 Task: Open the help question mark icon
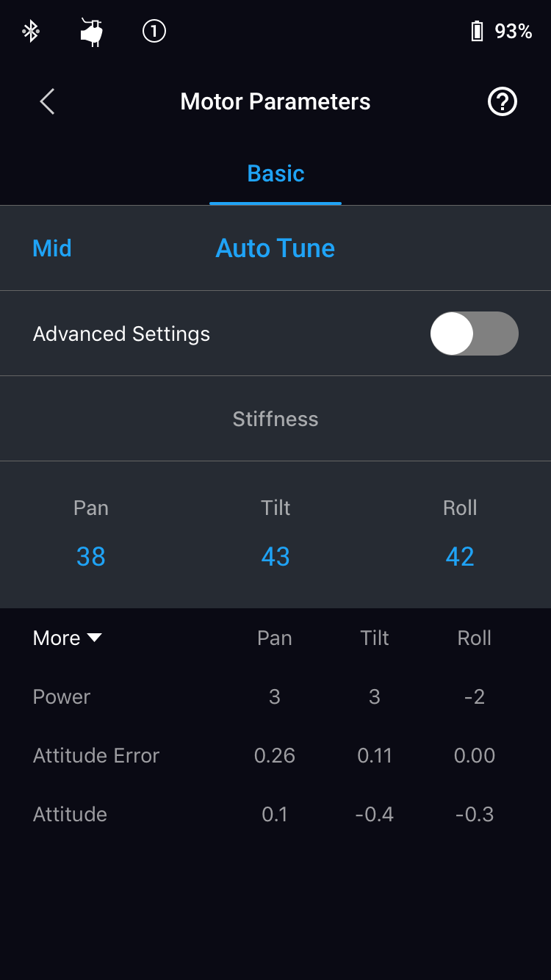coord(503,101)
